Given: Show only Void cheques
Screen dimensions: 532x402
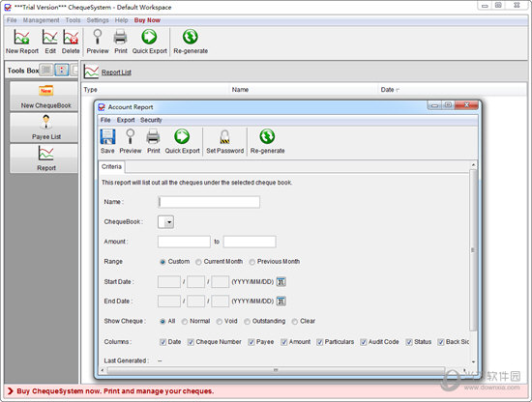Looking at the screenshot, I should click(x=220, y=322).
